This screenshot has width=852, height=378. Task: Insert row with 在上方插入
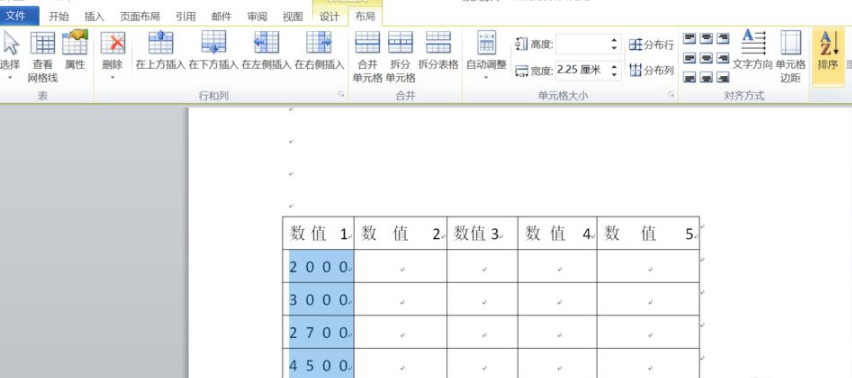(x=161, y=50)
